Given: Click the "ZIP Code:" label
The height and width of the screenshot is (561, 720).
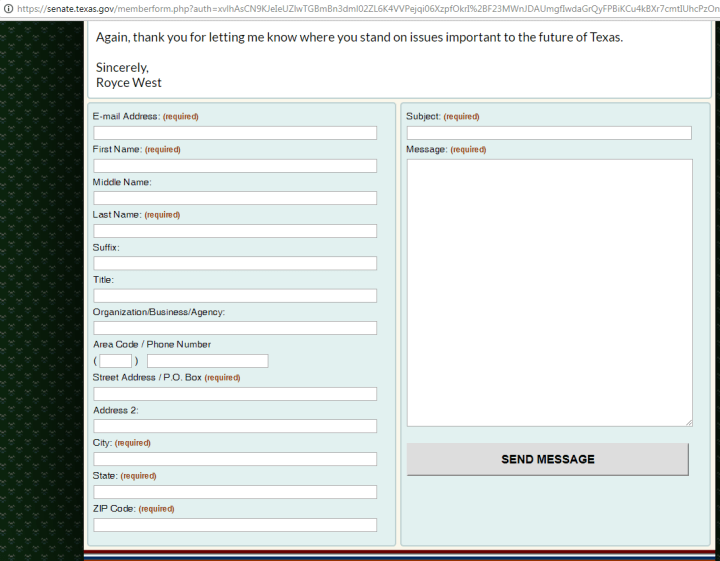Looking at the screenshot, I should click(x=114, y=509).
